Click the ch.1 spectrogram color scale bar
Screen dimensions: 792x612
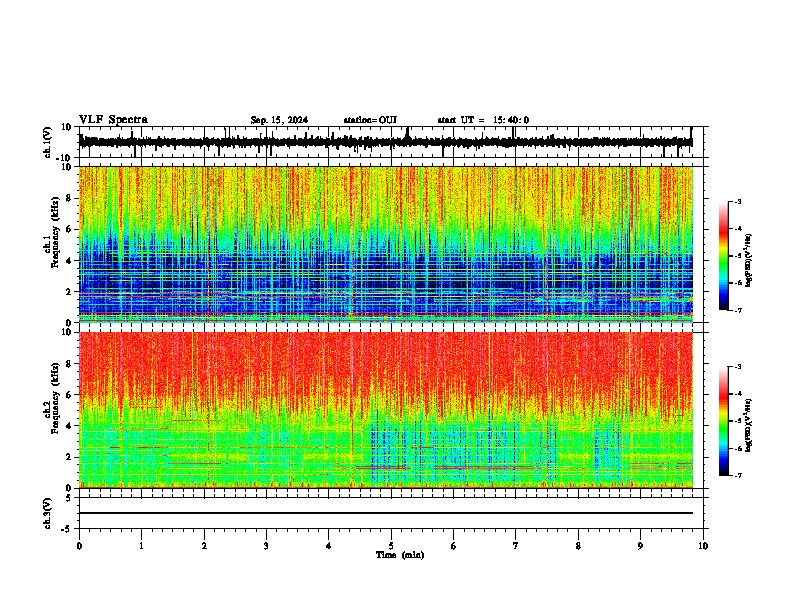(723, 256)
